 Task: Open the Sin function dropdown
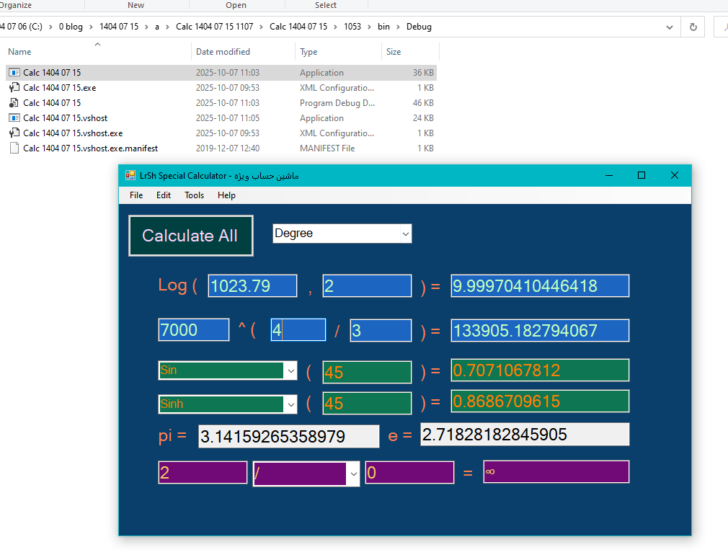click(x=291, y=370)
